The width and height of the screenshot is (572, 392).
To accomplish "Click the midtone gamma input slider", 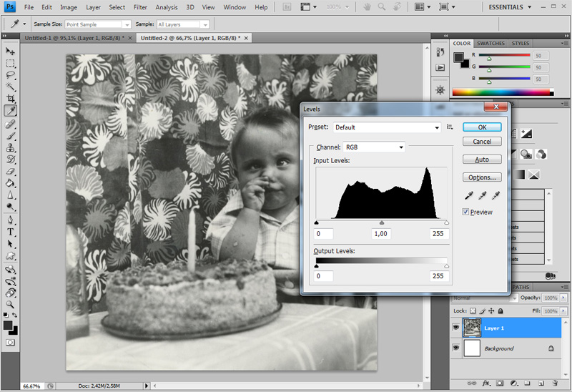I will (381, 223).
